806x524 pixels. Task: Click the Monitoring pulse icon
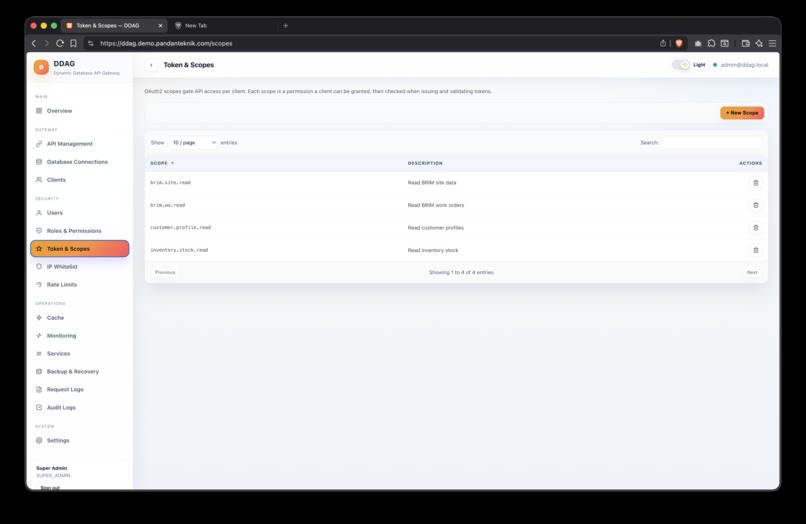pyautogui.click(x=39, y=336)
